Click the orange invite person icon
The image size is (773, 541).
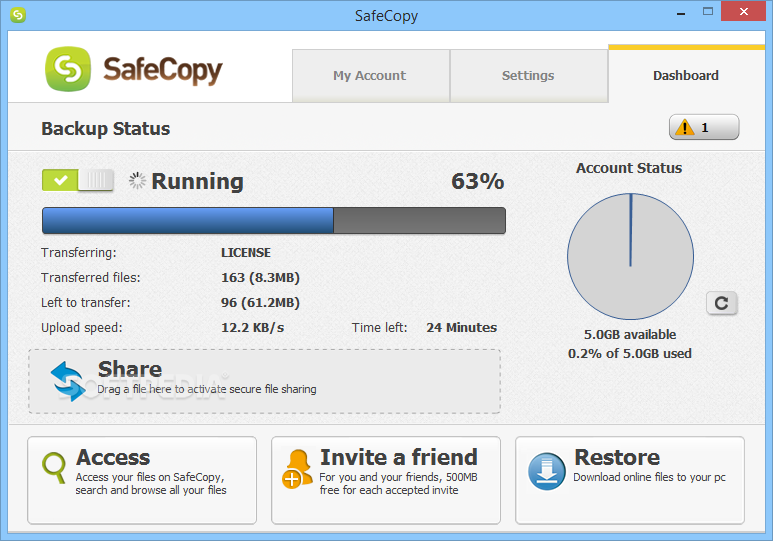click(298, 469)
